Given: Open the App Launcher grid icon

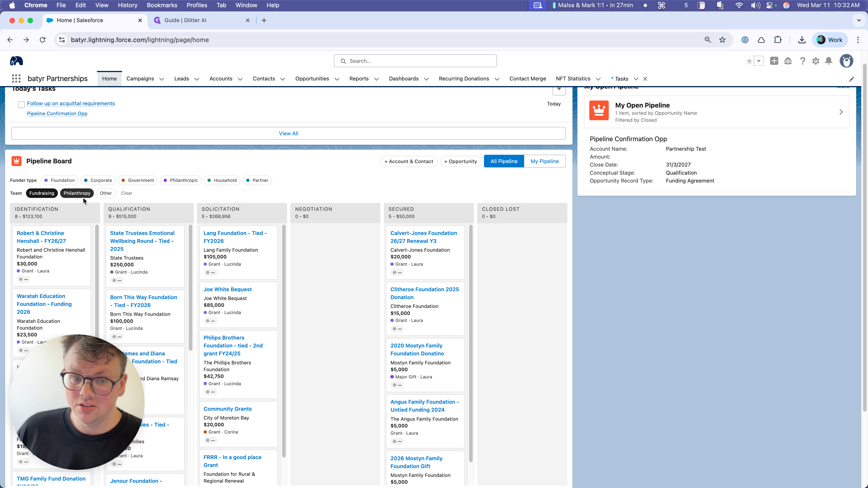Looking at the screenshot, I should coord(16,78).
